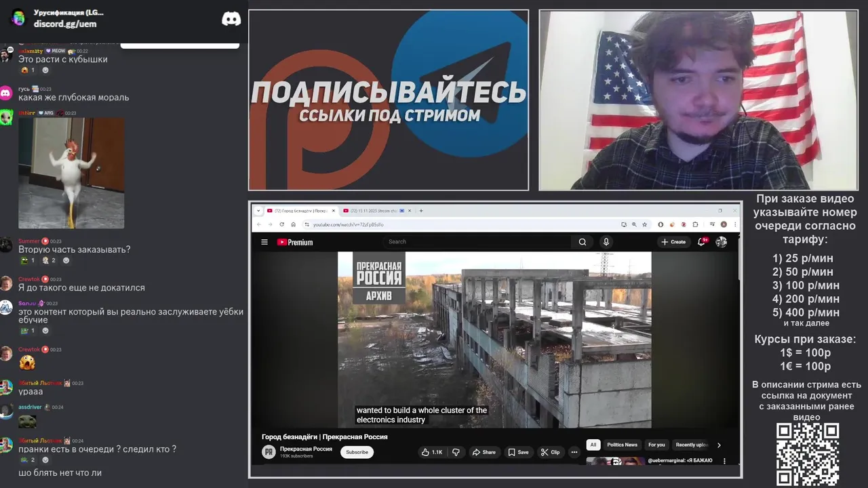Save the video to playlist
The image size is (868, 488).
pyautogui.click(x=519, y=452)
